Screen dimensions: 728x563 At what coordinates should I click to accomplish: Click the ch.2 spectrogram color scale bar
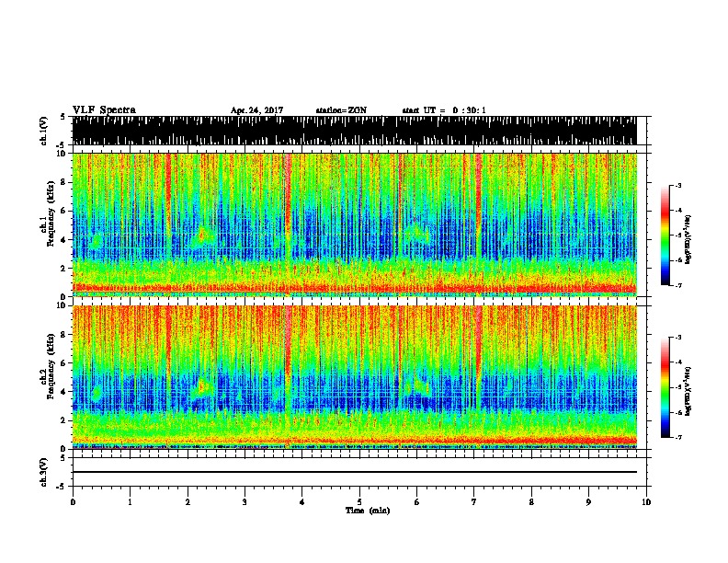pos(665,387)
